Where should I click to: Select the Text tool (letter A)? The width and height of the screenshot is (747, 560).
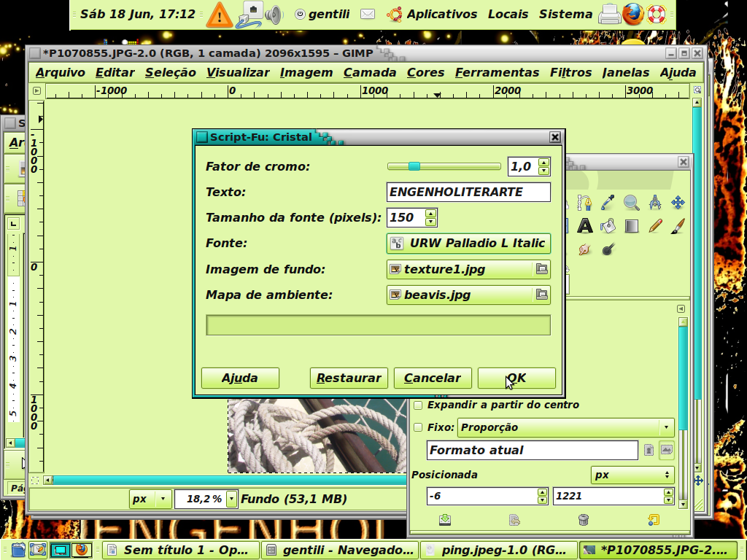click(584, 226)
